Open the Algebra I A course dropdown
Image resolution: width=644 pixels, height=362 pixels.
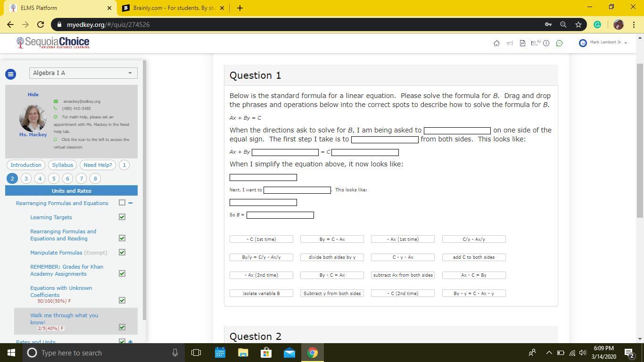coord(83,73)
